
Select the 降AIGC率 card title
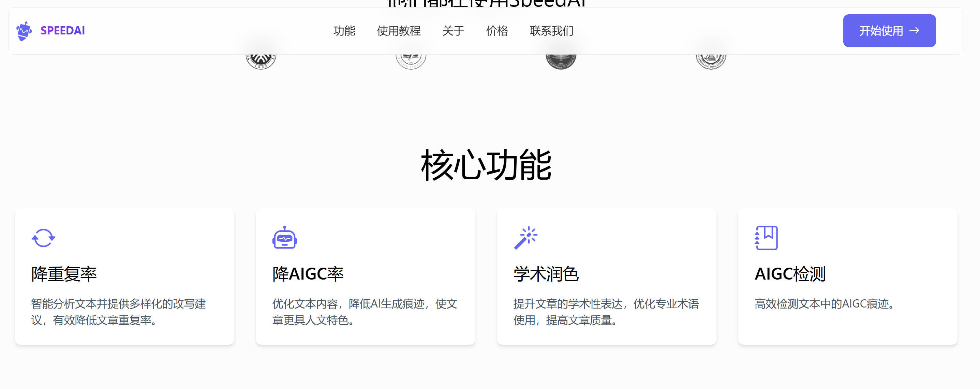click(308, 274)
